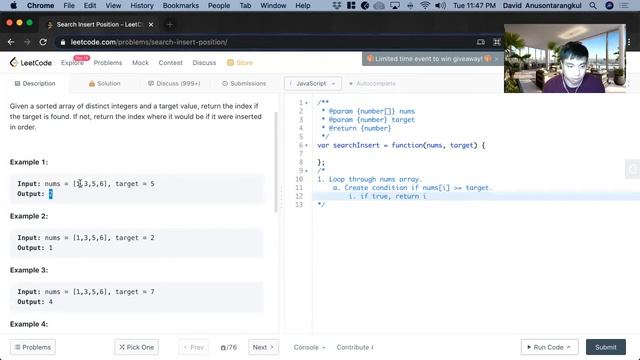The width and height of the screenshot is (640, 360).
Task: Collapse code fold at line 1
Action: pyautogui.click(x=307, y=103)
